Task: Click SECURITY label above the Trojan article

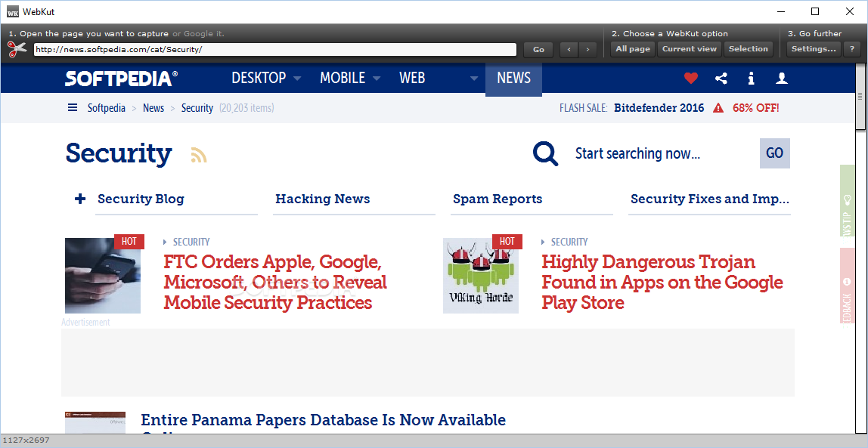Action: click(569, 242)
